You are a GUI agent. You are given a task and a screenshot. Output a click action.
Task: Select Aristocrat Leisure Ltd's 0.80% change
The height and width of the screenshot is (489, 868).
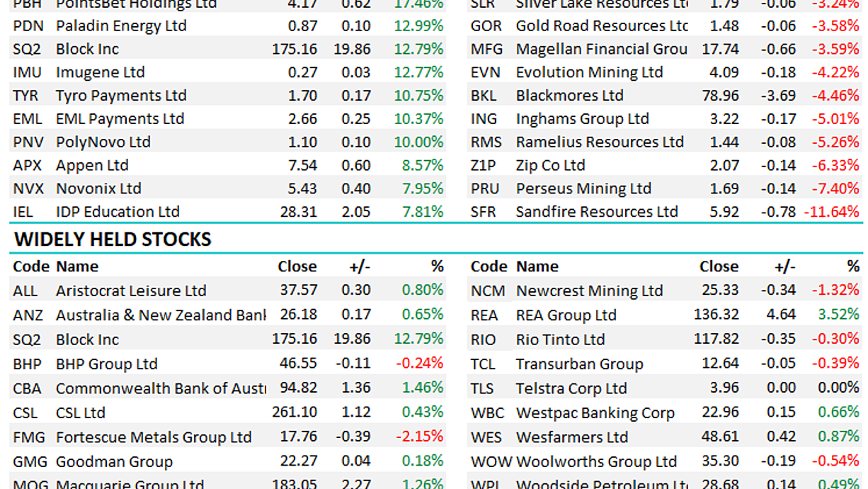(x=423, y=291)
